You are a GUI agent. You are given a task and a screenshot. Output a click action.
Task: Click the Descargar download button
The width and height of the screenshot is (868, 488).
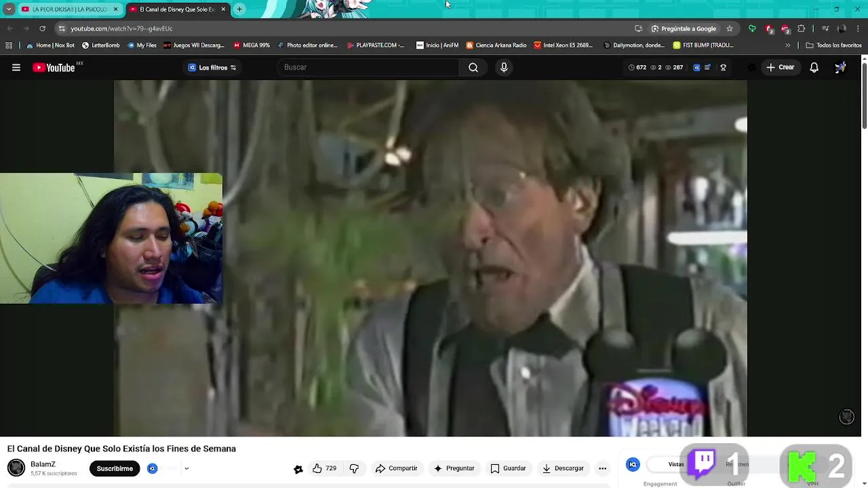tap(563, 468)
